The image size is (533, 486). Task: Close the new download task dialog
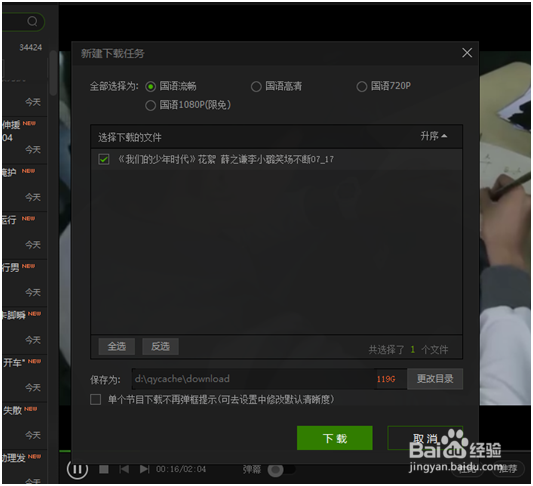(x=467, y=53)
